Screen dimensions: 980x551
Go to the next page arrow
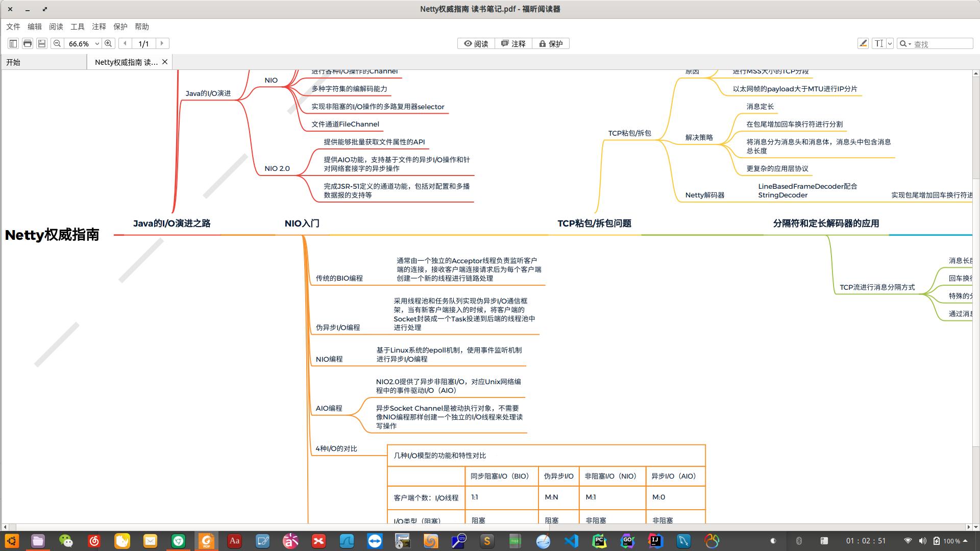(162, 44)
